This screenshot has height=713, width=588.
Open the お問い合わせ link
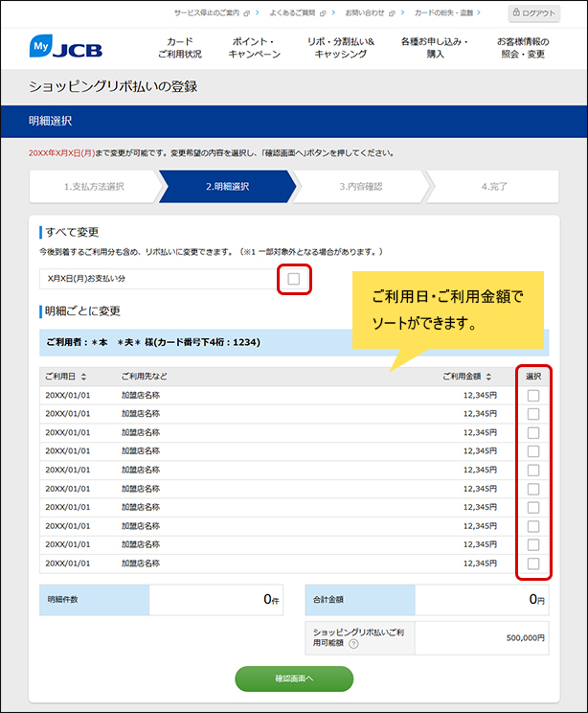click(x=365, y=13)
